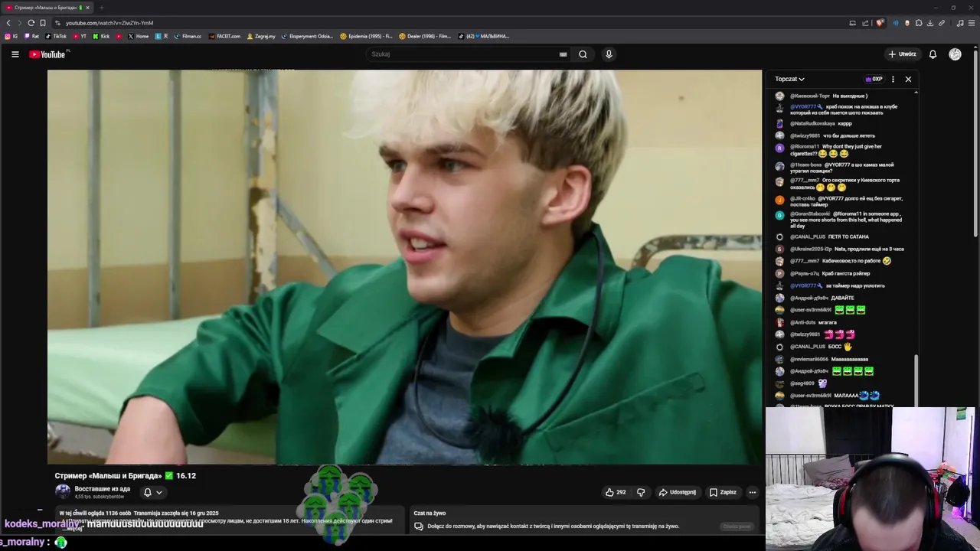This screenshot has width=980, height=551.
Task: Start voice search with microphone icon
Action: [x=609, y=54]
